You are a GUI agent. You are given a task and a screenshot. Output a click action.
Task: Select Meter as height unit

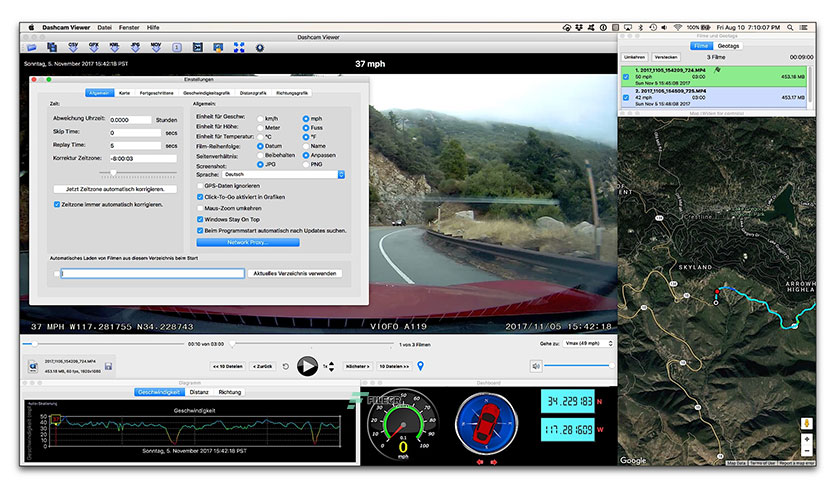point(260,128)
